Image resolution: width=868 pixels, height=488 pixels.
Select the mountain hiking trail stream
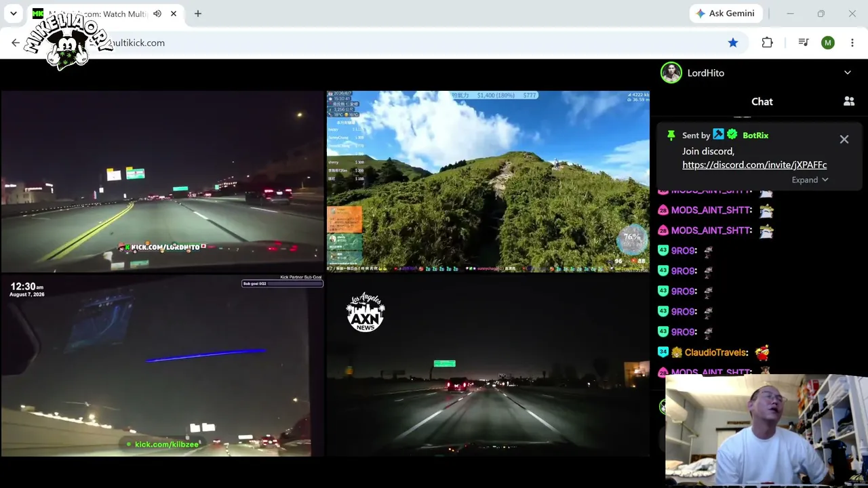point(488,182)
